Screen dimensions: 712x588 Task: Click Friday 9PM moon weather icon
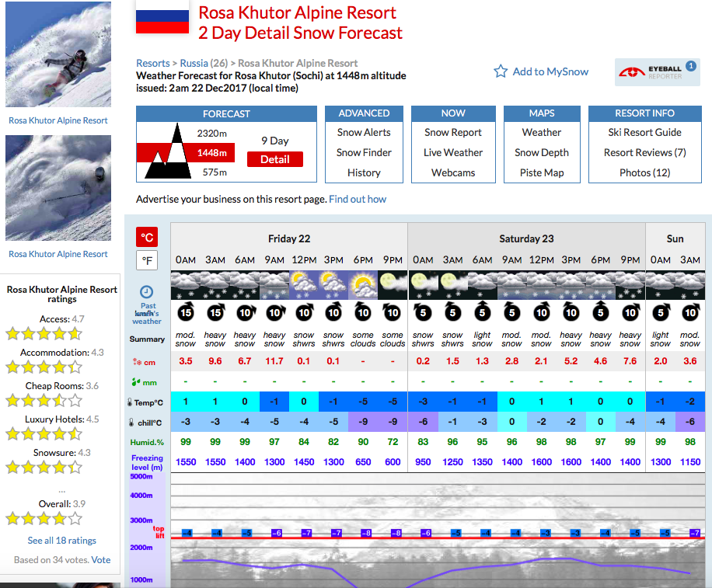coord(393,285)
